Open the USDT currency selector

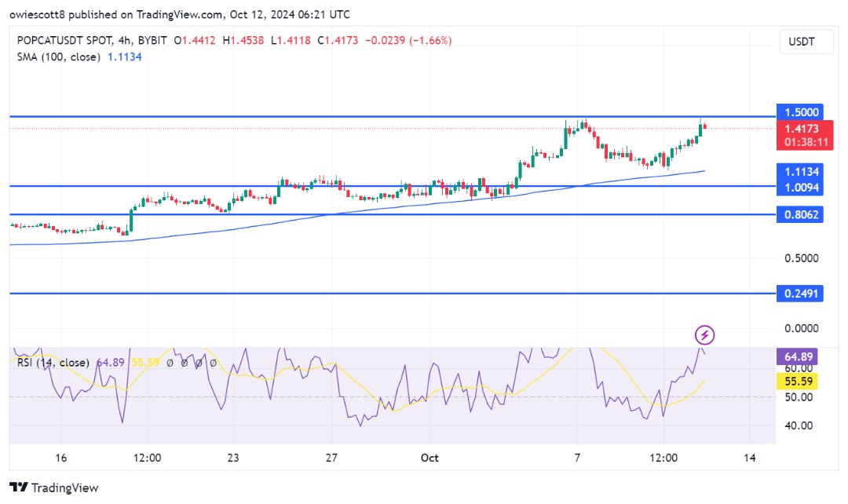coord(807,42)
